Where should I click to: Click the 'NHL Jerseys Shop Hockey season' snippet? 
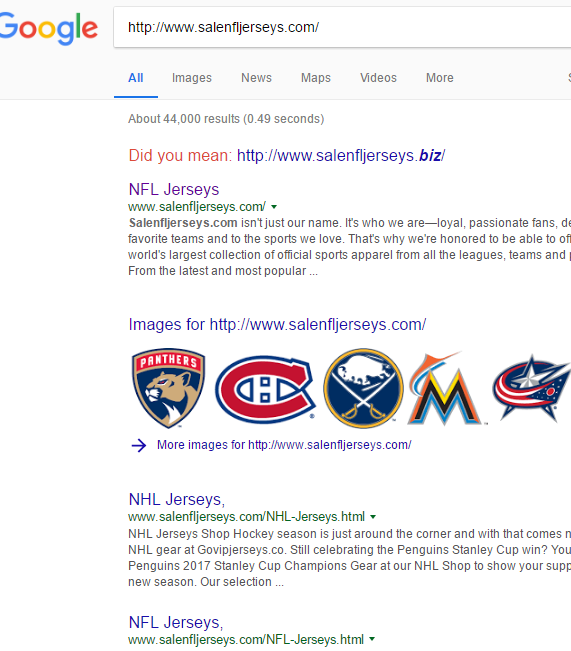[x=350, y=558]
